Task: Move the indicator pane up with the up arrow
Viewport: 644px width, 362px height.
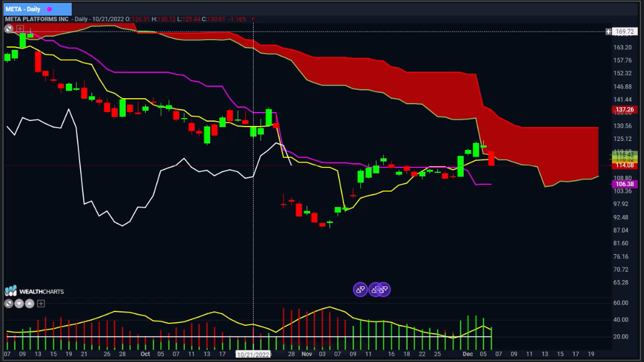Action: click(30, 304)
